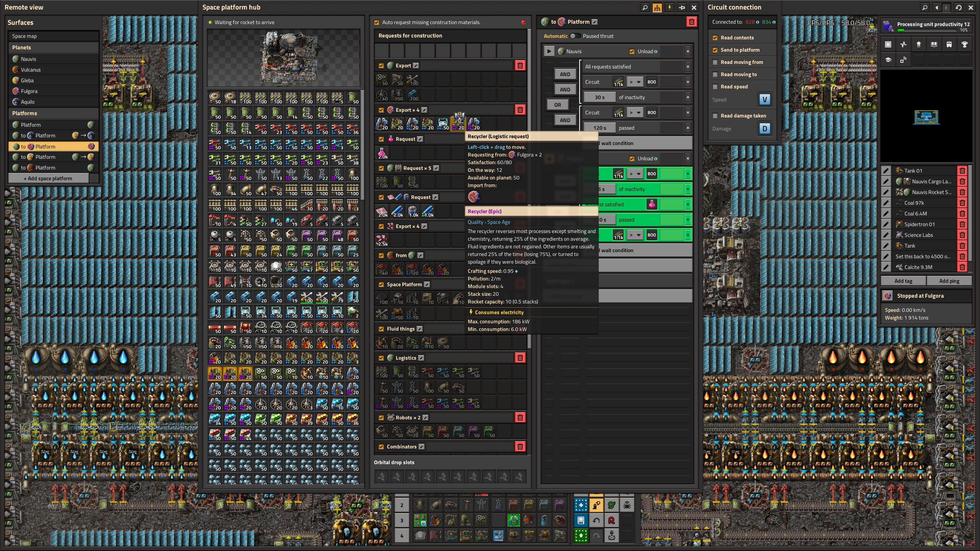This screenshot has width=980, height=551.
Task: Uncheck Send to platform option
Action: point(715,50)
